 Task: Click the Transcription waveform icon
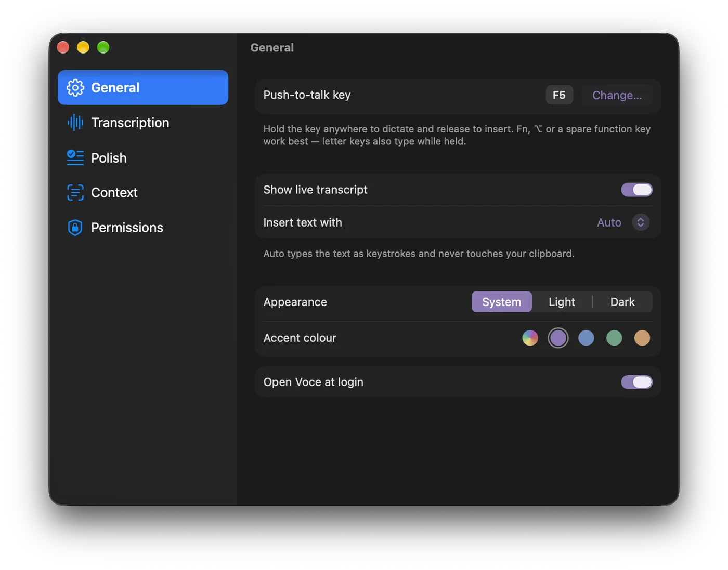tap(75, 123)
